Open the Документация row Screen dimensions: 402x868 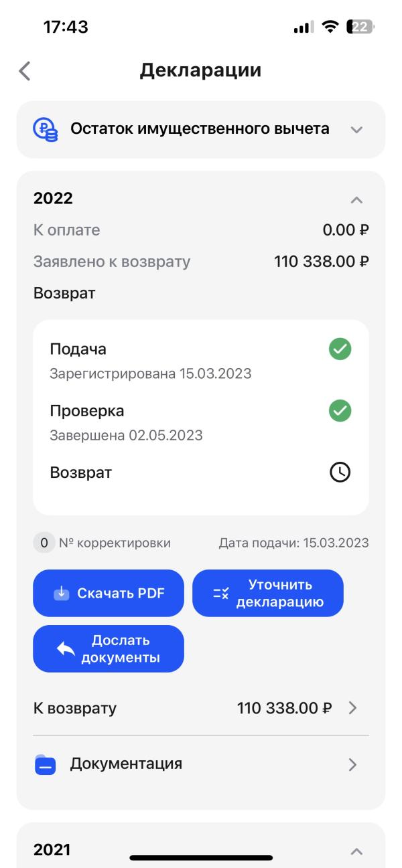pyautogui.click(x=201, y=764)
